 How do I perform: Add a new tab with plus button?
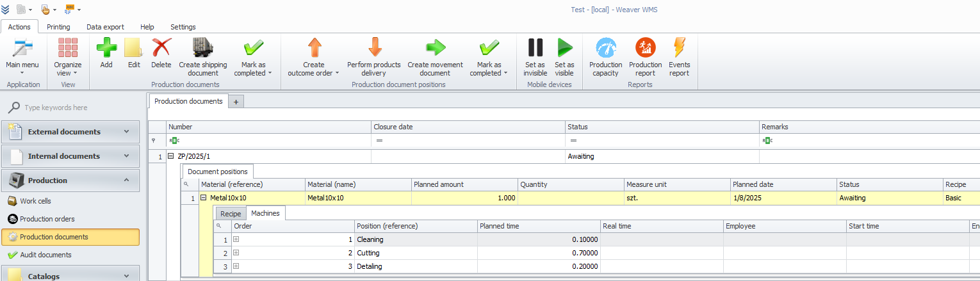[x=236, y=102]
